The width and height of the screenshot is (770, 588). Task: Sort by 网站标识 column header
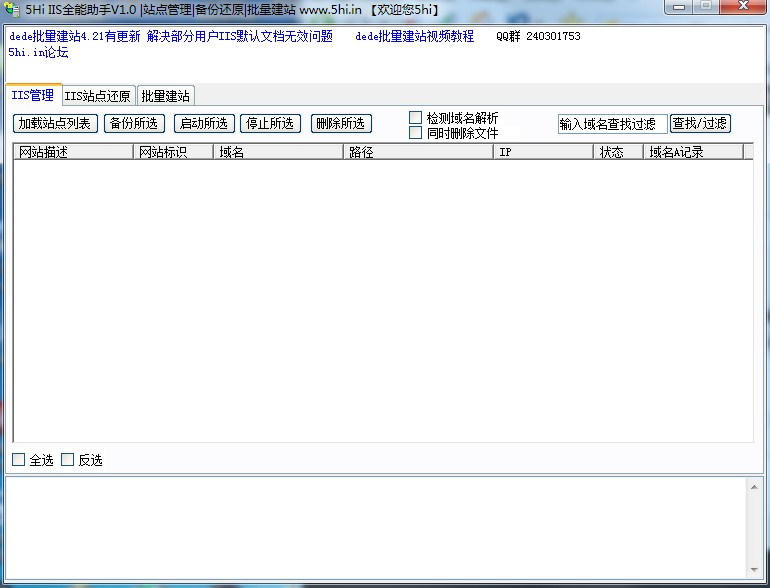coord(173,152)
